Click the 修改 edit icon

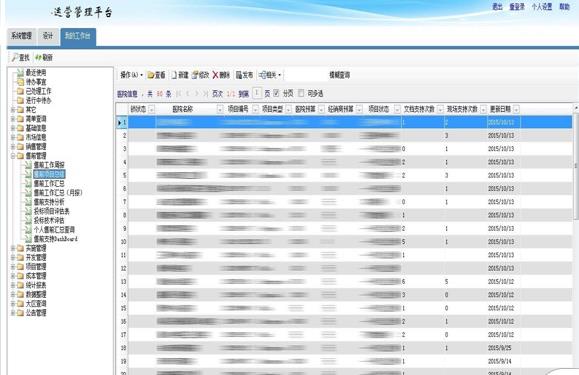pyautogui.click(x=195, y=75)
